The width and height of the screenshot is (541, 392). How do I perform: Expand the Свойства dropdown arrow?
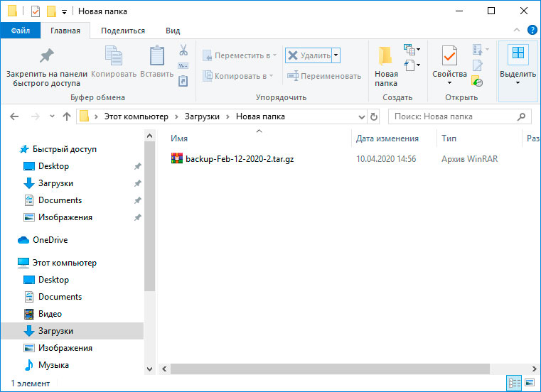(449, 83)
